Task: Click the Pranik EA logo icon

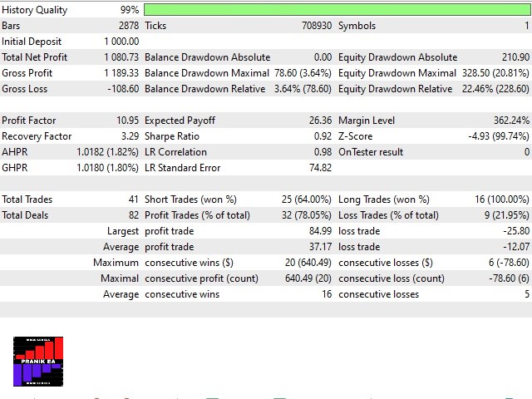Action: pos(38,361)
